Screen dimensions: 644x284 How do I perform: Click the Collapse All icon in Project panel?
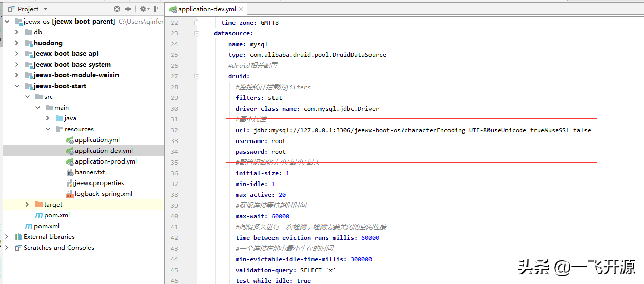coord(128,9)
